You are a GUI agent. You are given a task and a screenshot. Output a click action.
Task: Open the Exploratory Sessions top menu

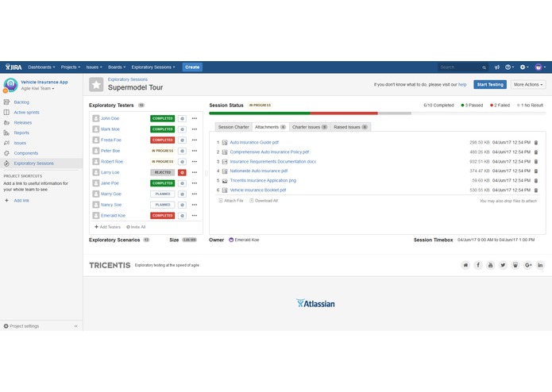(x=153, y=67)
